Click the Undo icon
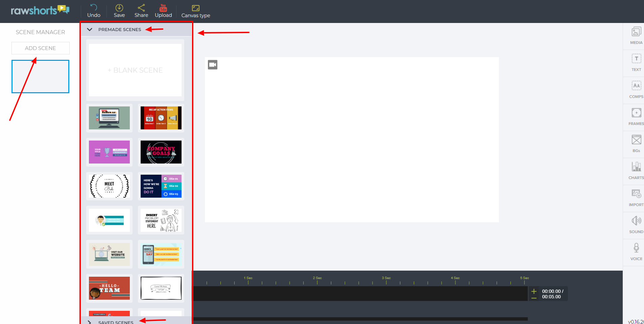Screen dimensions: 644x324 94,7
